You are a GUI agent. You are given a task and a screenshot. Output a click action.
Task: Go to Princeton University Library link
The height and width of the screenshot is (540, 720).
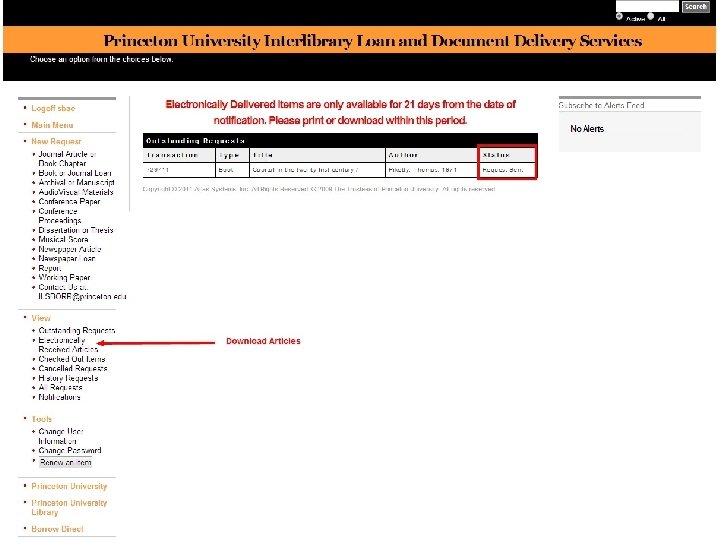[x=69, y=507]
